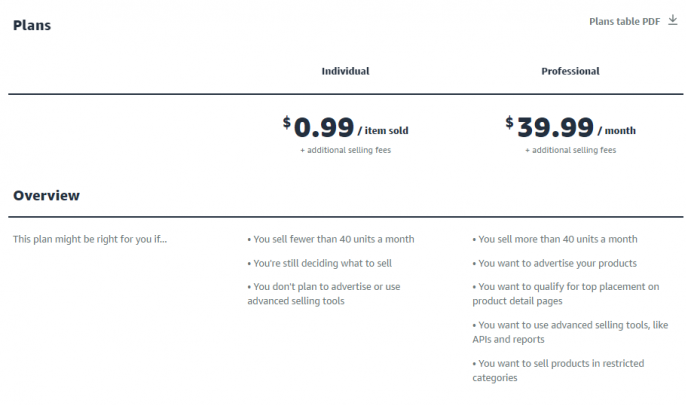
Task: Click the download arrow icon
Action: pos(673,20)
